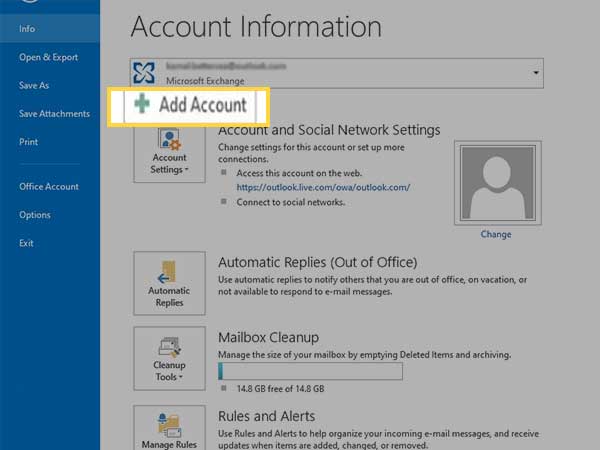The height and width of the screenshot is (450, 600).
Task: Click Change under the profile photo
Action: point(496,234)
